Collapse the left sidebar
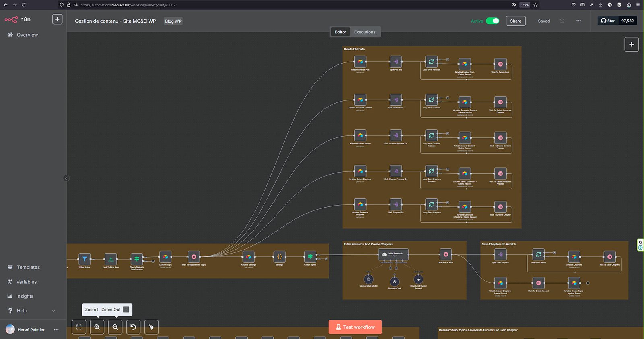 click(x=66, y=178)
